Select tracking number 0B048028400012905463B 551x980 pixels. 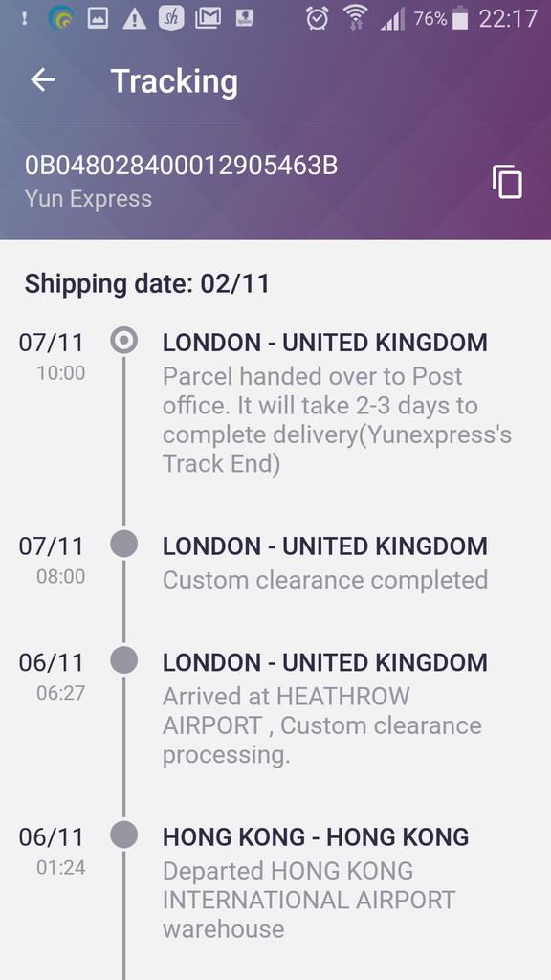coord(181,166)
